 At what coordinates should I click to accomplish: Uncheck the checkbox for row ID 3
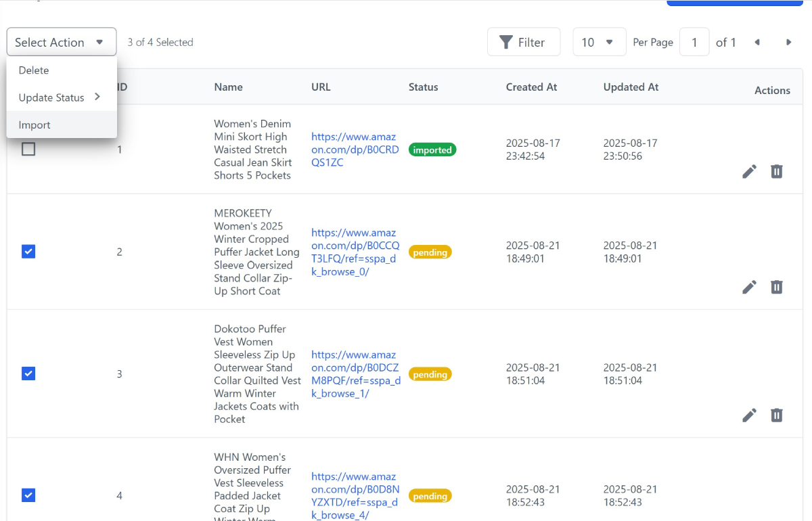click(x=28, y=373)
